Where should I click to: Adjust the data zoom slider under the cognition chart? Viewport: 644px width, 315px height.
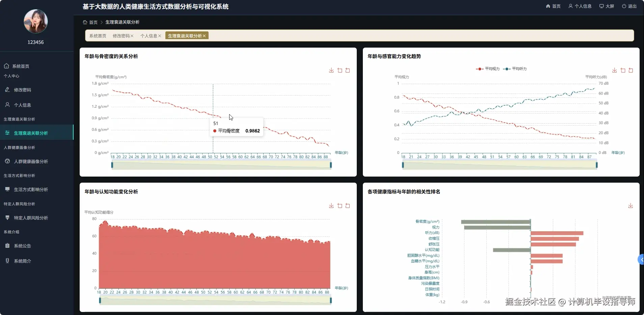click(x=215, y=300)
